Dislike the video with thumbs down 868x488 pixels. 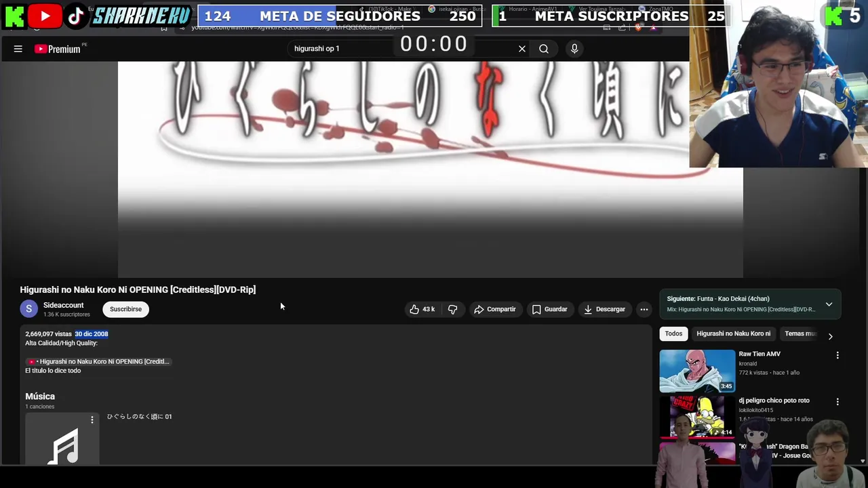452,309
